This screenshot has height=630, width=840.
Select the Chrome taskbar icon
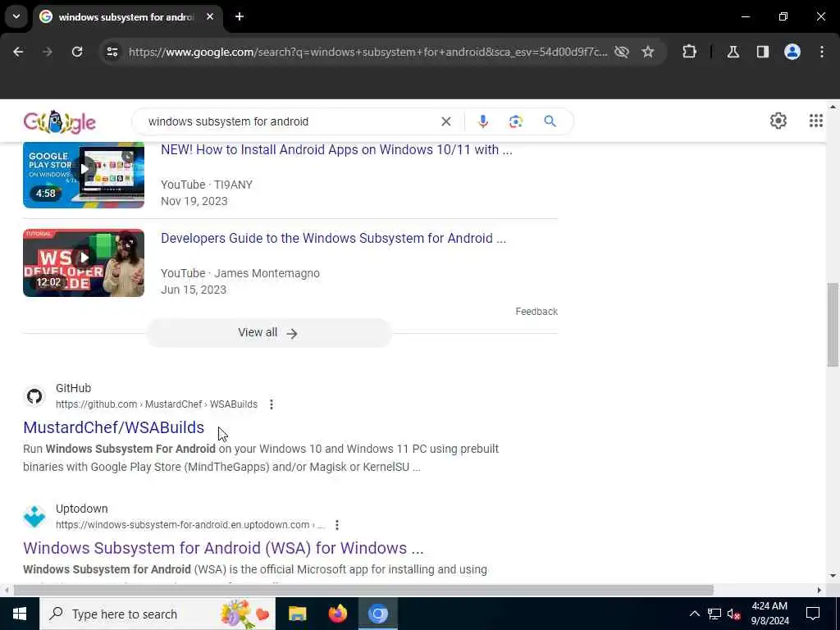377,614
